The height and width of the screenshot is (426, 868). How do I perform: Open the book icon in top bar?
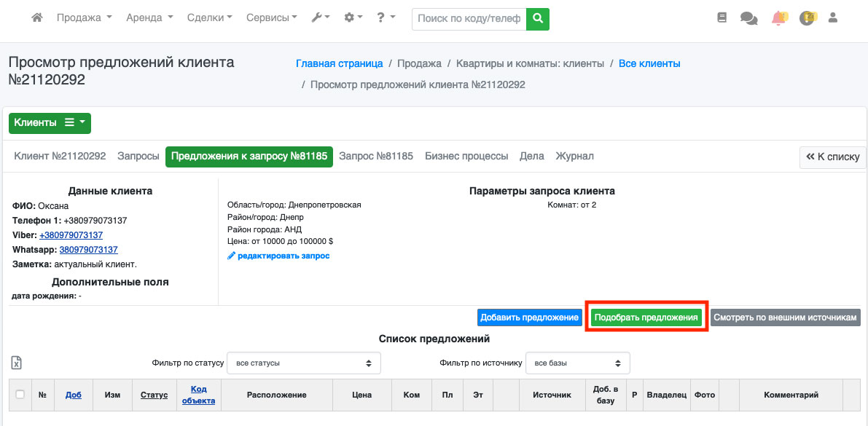click(x=722, y=18)
